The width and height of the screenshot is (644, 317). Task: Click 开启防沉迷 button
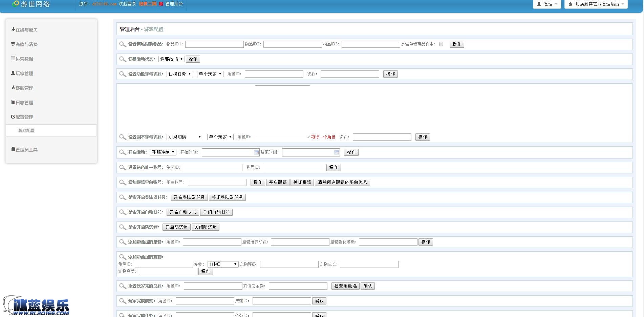pyautogui.click(x=176, y=227)
